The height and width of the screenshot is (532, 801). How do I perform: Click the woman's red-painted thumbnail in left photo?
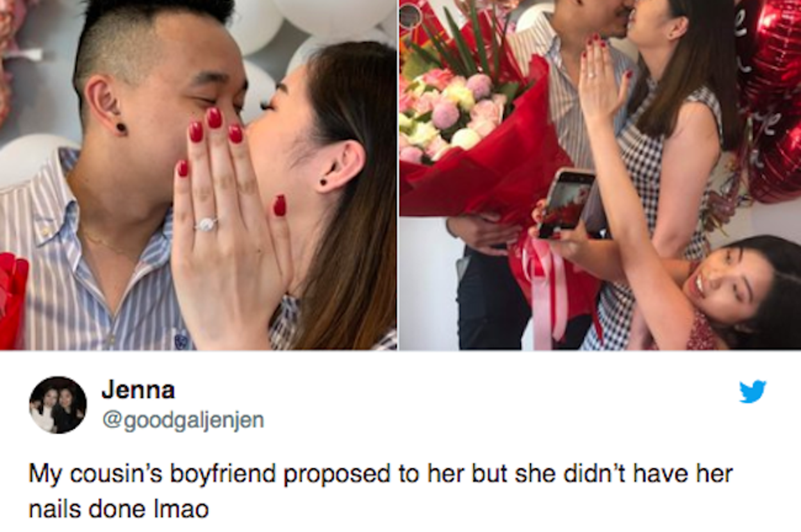[x=279, y=206]
